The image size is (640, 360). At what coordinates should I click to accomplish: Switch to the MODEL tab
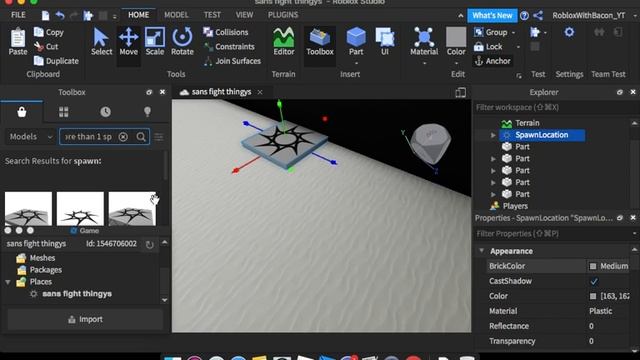pyautogui.click(x=176, y=15)
